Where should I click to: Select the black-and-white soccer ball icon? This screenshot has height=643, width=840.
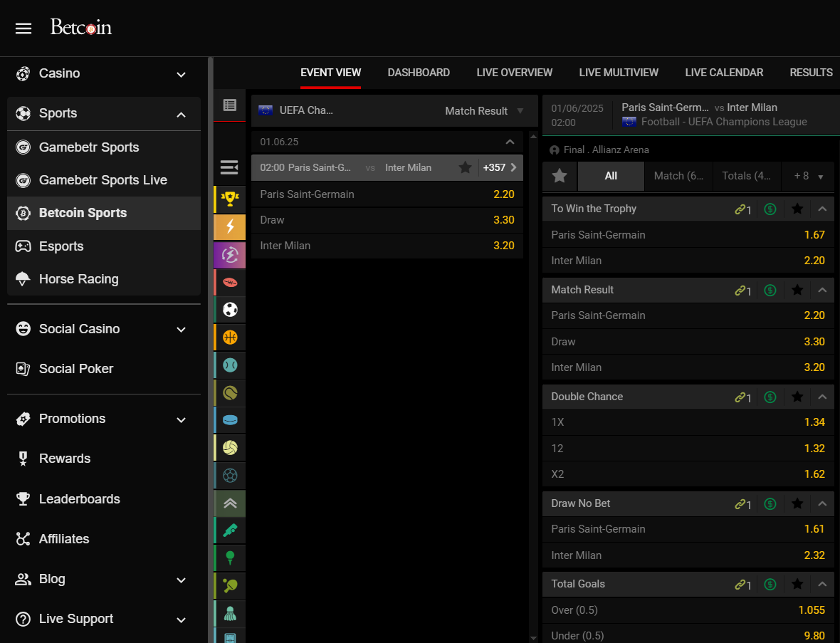pyautogui.click(x=230, y=310)
